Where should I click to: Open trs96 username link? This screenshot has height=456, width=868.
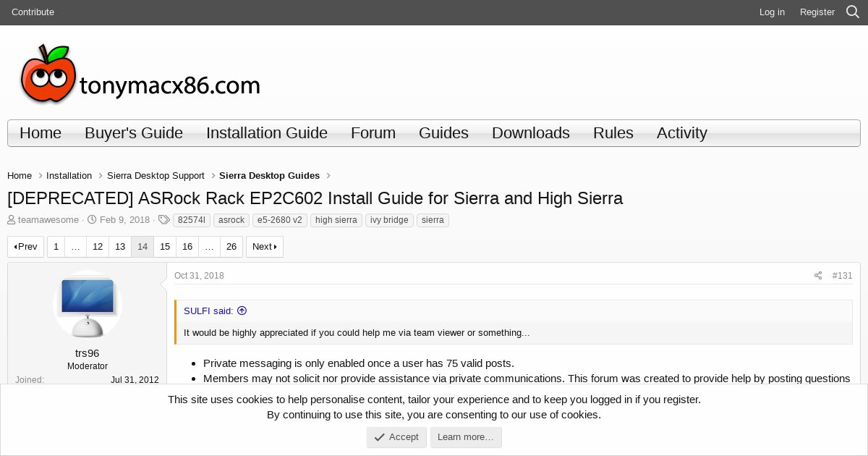[88, 353]
